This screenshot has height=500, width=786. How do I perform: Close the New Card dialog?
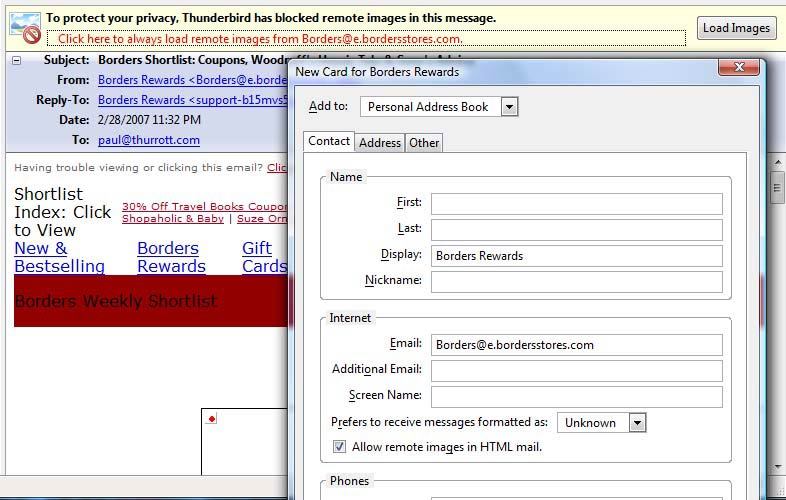point(738,67)
